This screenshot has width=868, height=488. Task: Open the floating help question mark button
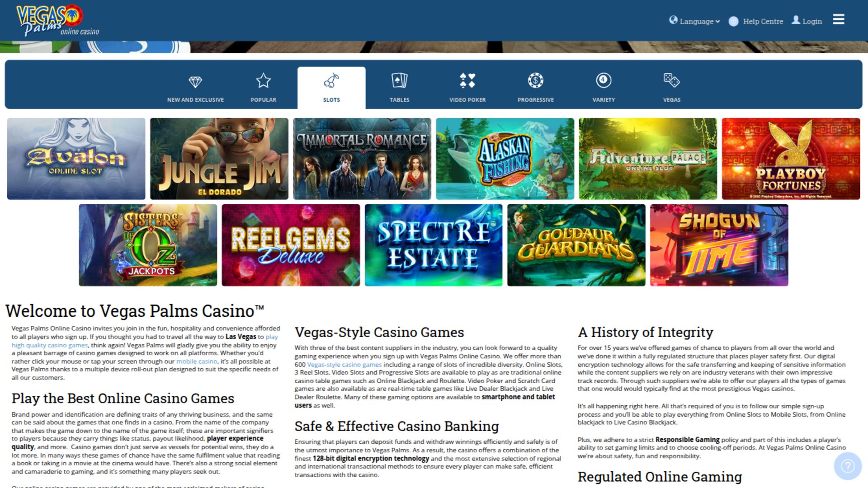point(847,466)
